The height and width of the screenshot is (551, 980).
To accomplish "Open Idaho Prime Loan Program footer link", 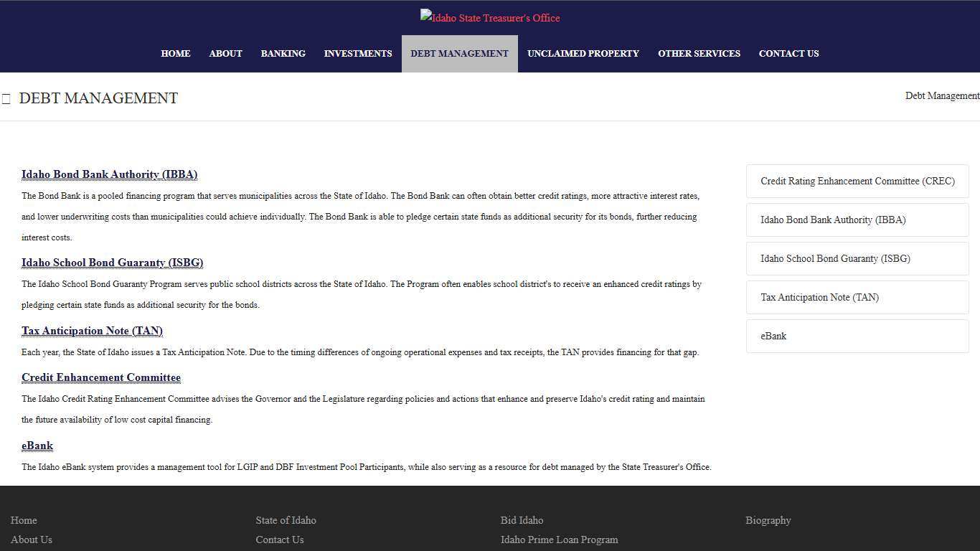I will (559, 540).
